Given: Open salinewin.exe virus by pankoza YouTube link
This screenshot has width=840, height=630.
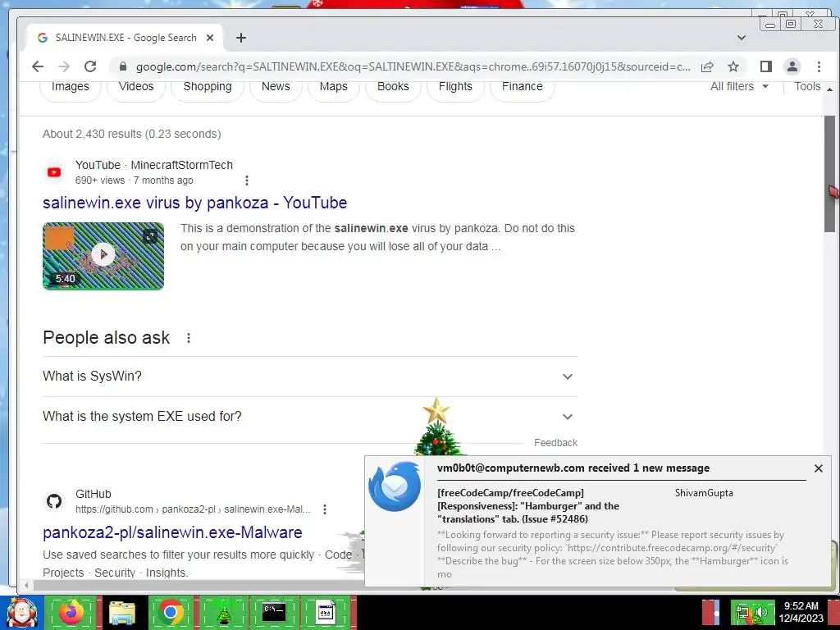Looking at the screenshot, I should pos(195,203).
